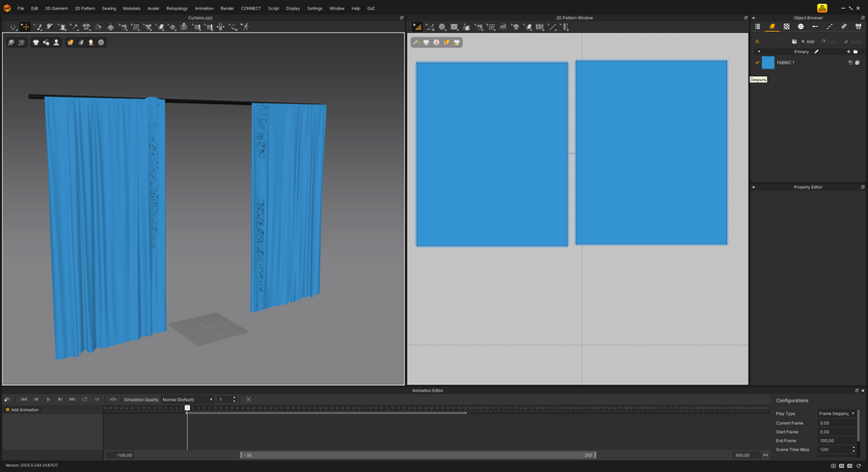Viewport: 868px width, 472px height.
Task: Click the Simulate arrow icon in 3D toolbar
Action: [14, 27]
